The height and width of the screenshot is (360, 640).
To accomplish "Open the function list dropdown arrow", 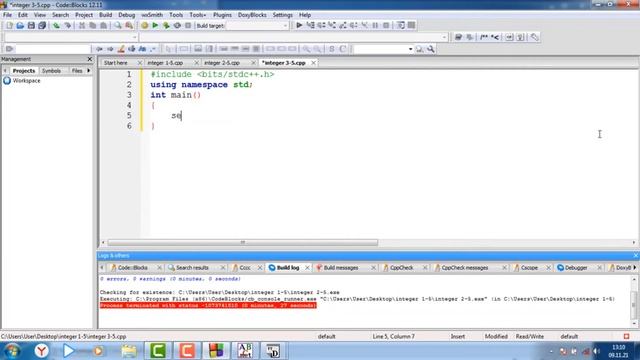I will pyautogui.click(x=444, y=37).
